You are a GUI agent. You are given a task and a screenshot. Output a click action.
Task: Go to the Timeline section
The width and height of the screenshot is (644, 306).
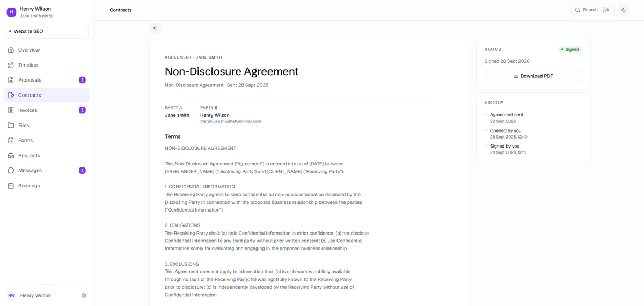(x=47, y=65)
